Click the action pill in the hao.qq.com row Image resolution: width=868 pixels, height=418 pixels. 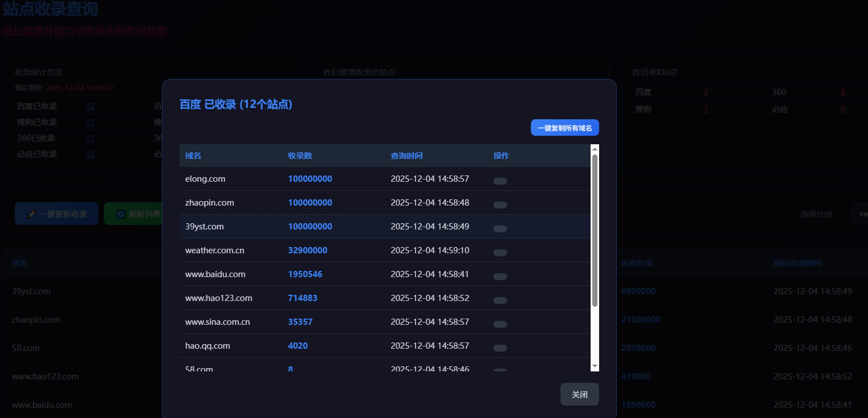[500, 348]
